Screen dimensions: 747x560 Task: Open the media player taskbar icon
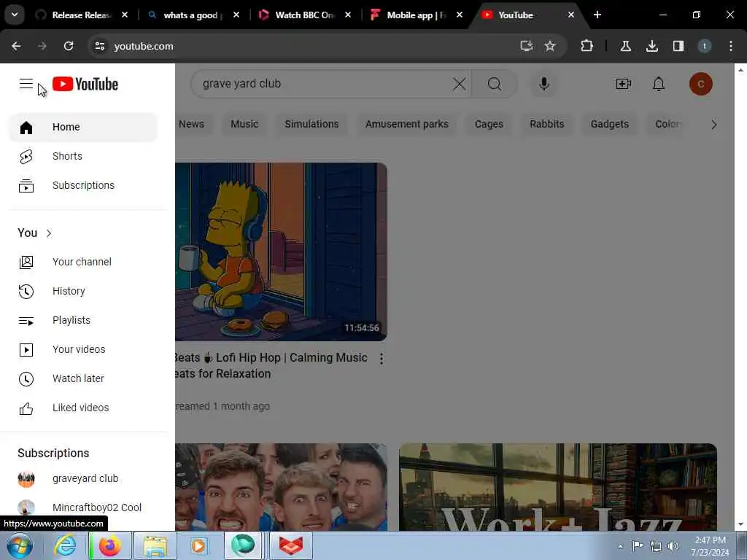pos(198,545)
